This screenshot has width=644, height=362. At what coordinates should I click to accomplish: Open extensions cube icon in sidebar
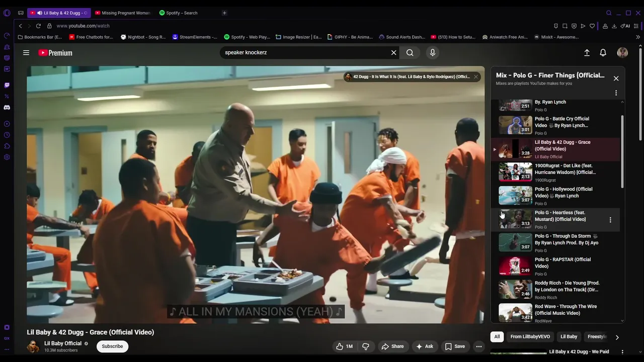7,146
